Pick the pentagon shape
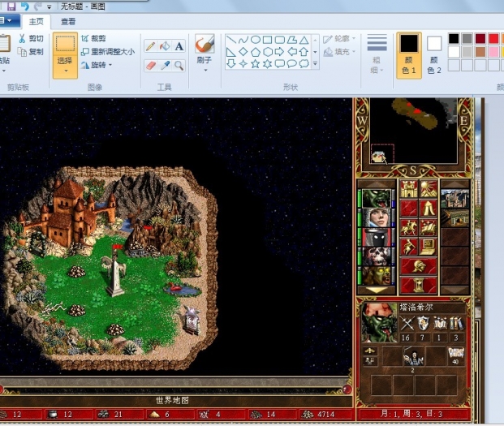The width and height of the screenshot is (504, 426). [x=256, y=52]
